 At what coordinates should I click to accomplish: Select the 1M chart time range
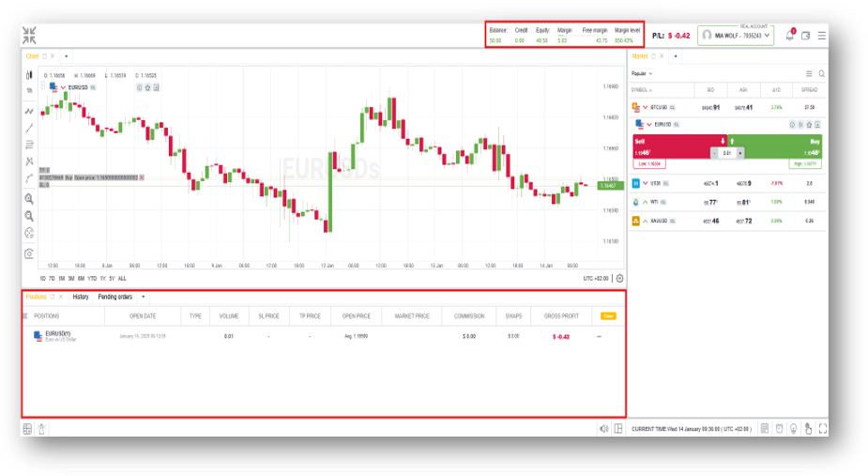pyautogui.click(x=61, y=279)
